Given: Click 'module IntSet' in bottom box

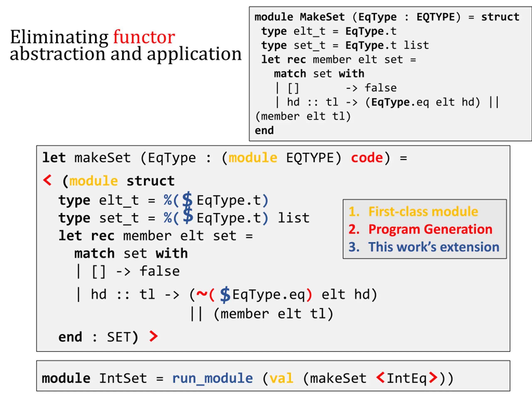Looking at the screenshot, I should 94,378.
